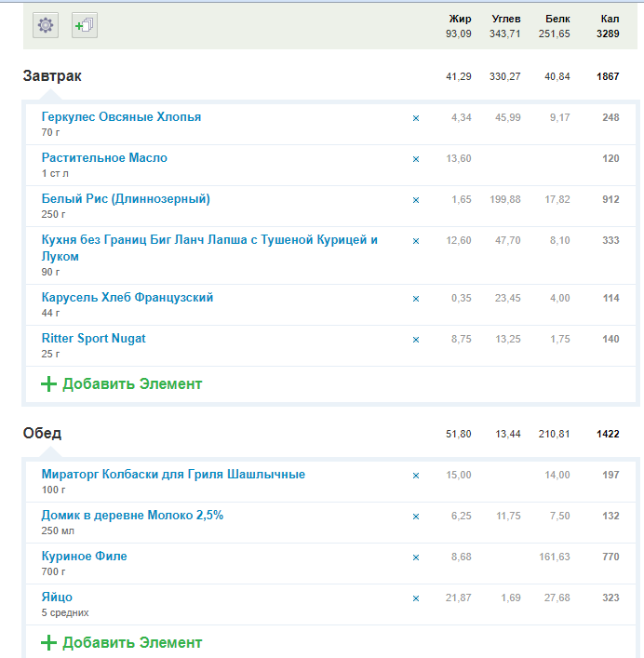Remove Ritter Sport Nugat via X icon
Screen dimensions: 644x658
(416, 340)
